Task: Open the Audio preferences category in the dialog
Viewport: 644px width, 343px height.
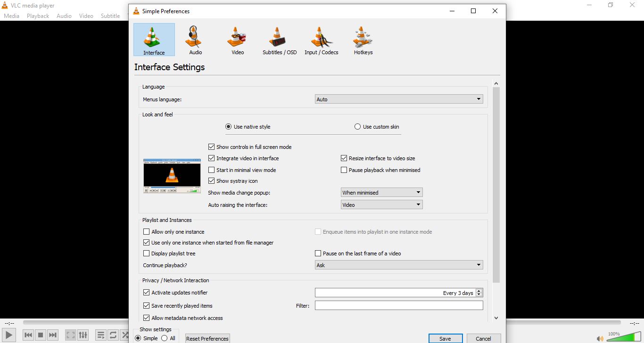Action: click(x=196, y=40)
